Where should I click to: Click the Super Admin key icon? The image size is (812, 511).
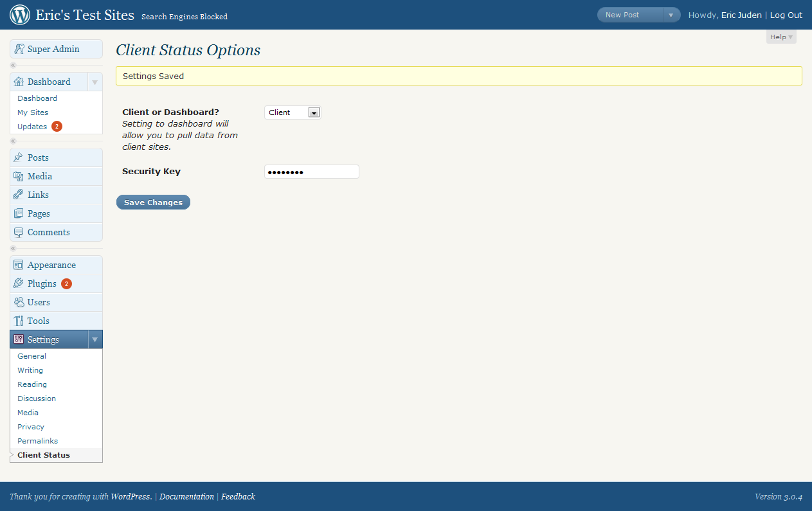[x=19, y=49]
